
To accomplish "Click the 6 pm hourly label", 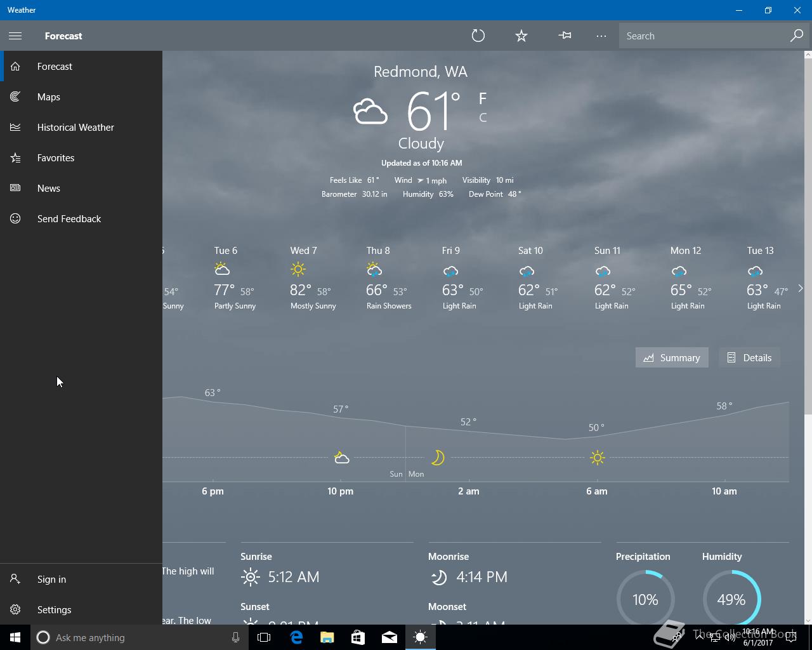I will tap(213, 491).
